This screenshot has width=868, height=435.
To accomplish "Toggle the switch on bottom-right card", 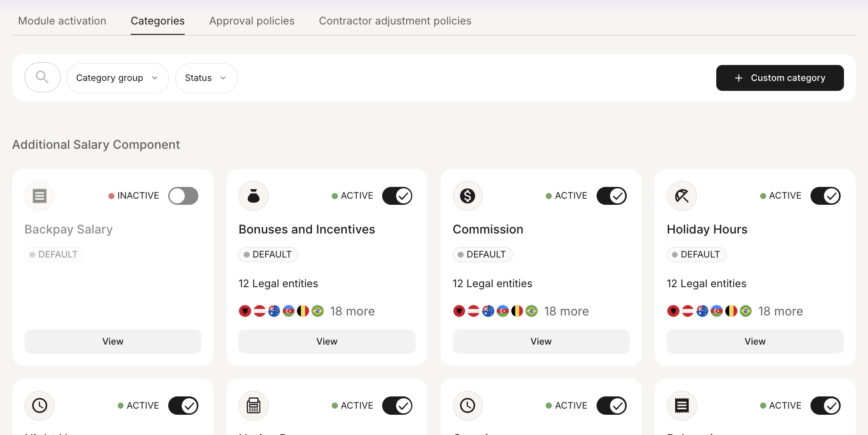I will 826,405.
